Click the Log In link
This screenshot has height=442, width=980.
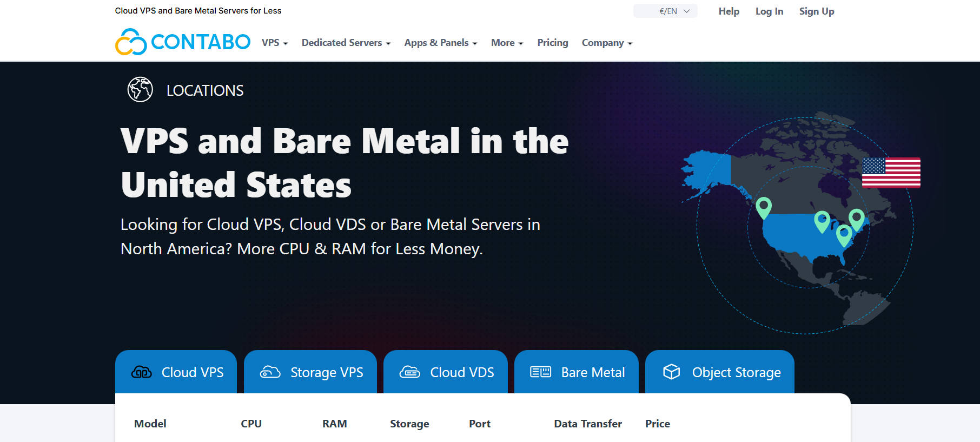coord(769,11)
